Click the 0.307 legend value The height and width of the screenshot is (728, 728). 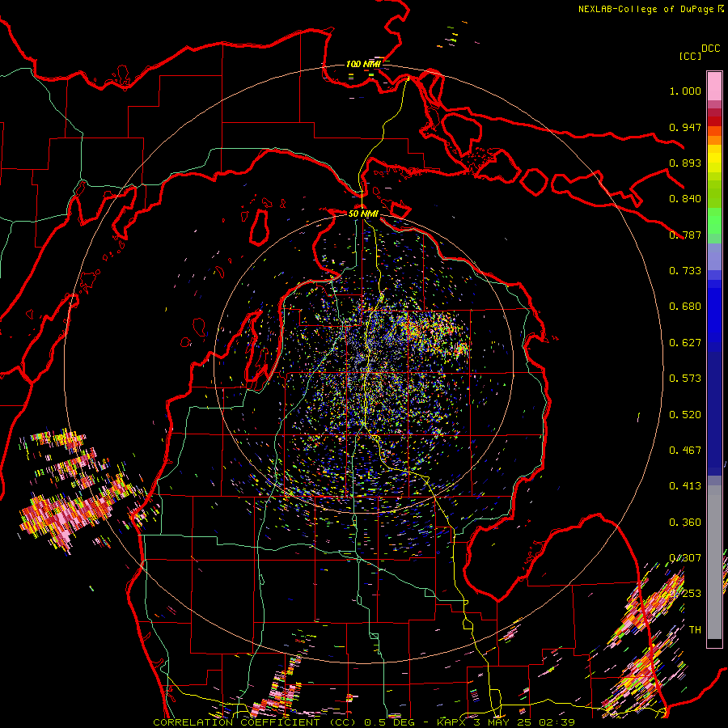coord(685,558)
